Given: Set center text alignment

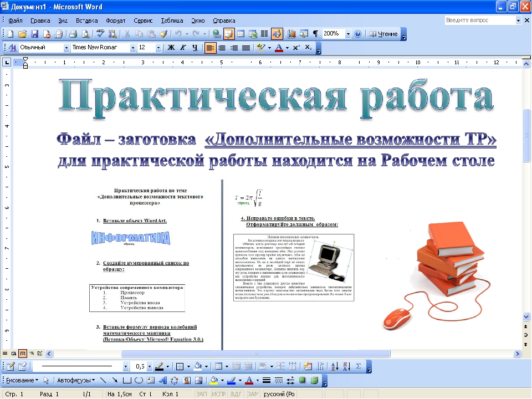Looking at the screenshot, I should pos(222,48).
